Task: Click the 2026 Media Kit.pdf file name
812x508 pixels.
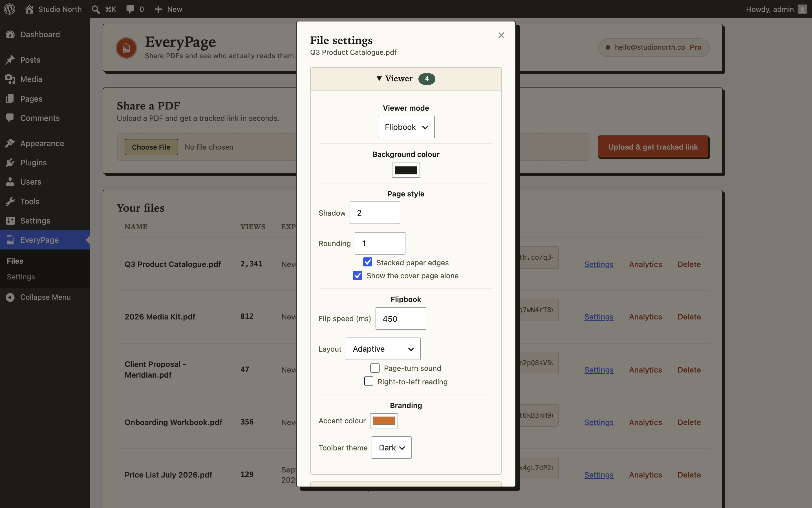Action: point(160,317)
